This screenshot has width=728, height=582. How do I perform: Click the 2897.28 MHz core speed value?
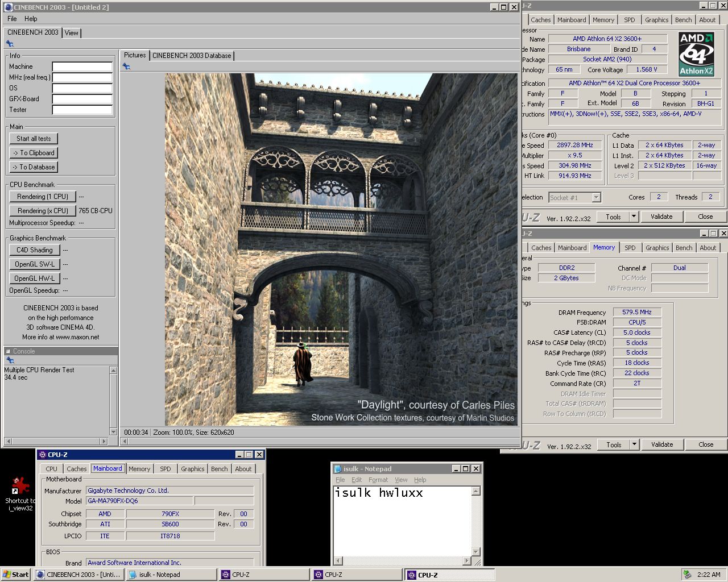575,145
